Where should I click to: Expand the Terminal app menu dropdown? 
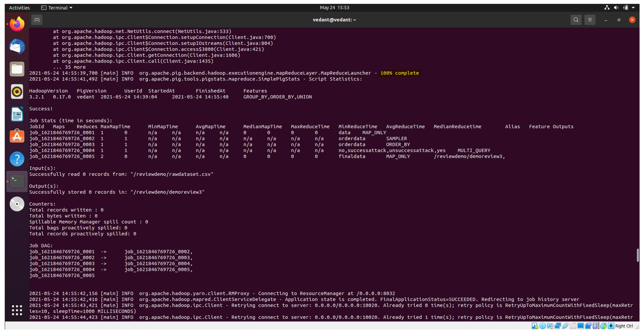point(57,8)
